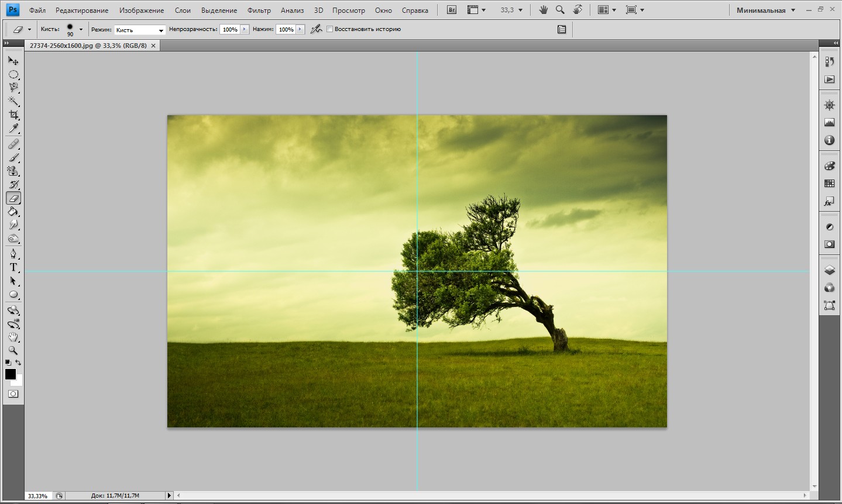The width and height of the screenshot is (842, 504).
Task: Open the 'Минимальная' workspace dropdown
Action: [766, 11]
